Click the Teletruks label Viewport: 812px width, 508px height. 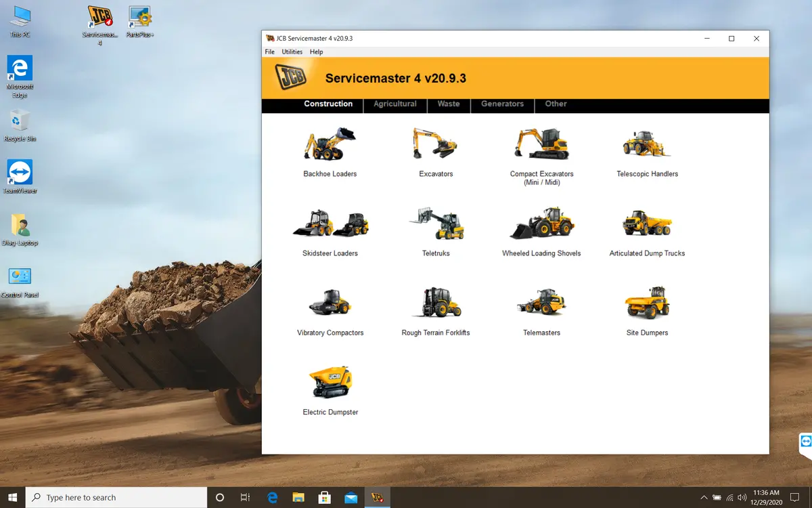coord(436,253)
